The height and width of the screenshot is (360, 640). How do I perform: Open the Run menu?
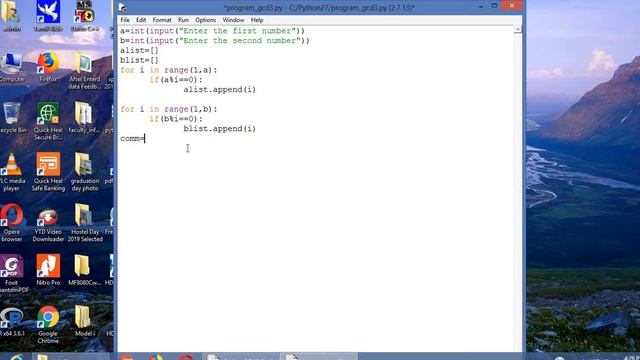tap(183, 20)
